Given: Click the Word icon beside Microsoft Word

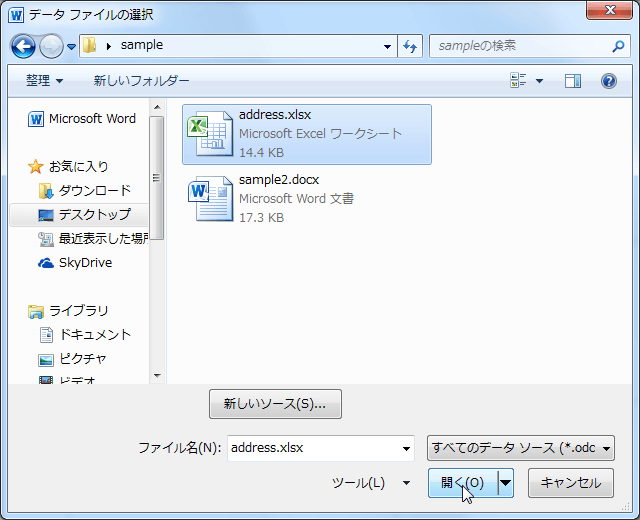Looking at the screenshot, I should [36, 119].
